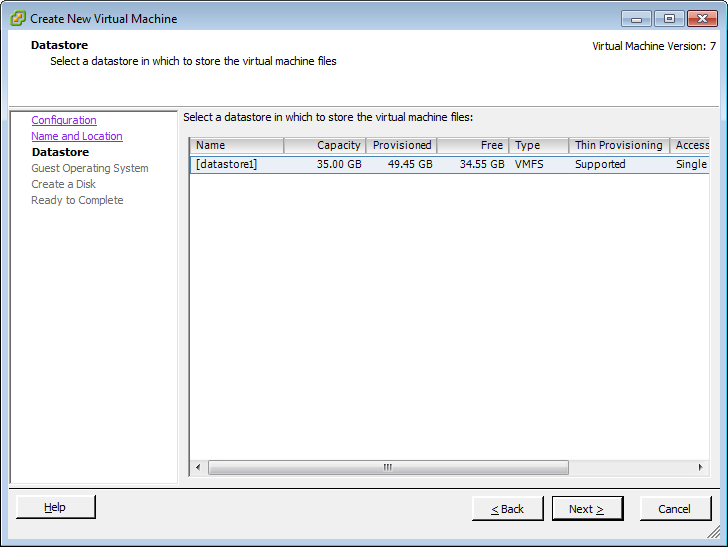
Task: Sort by the Capacity column header
Action: pyautogui.click(x=325, y=145)
